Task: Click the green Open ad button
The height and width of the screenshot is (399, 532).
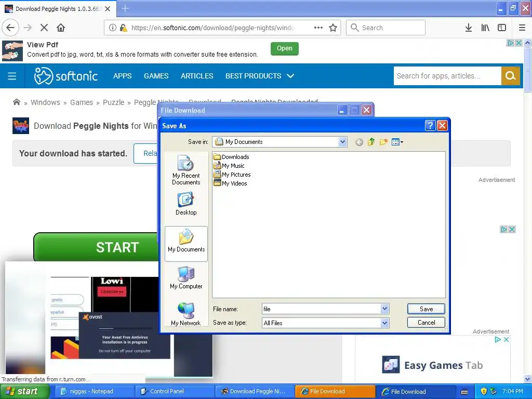Action: [284, 48]
